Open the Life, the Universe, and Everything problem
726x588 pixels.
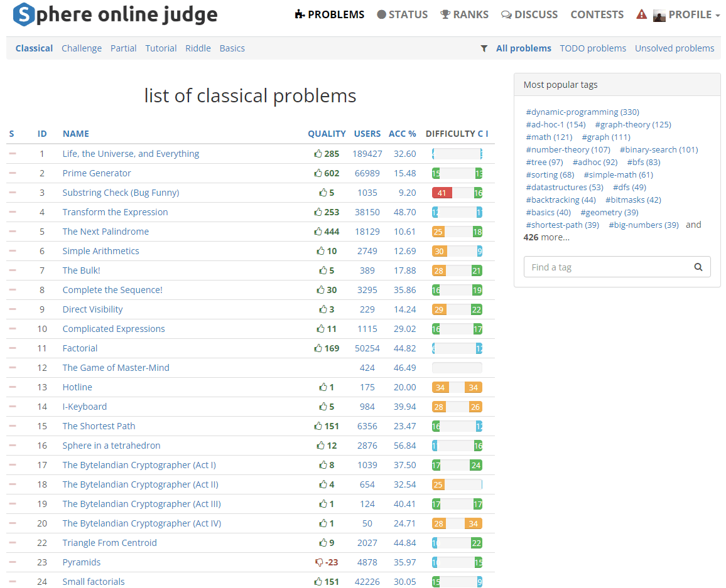(131, 154)
